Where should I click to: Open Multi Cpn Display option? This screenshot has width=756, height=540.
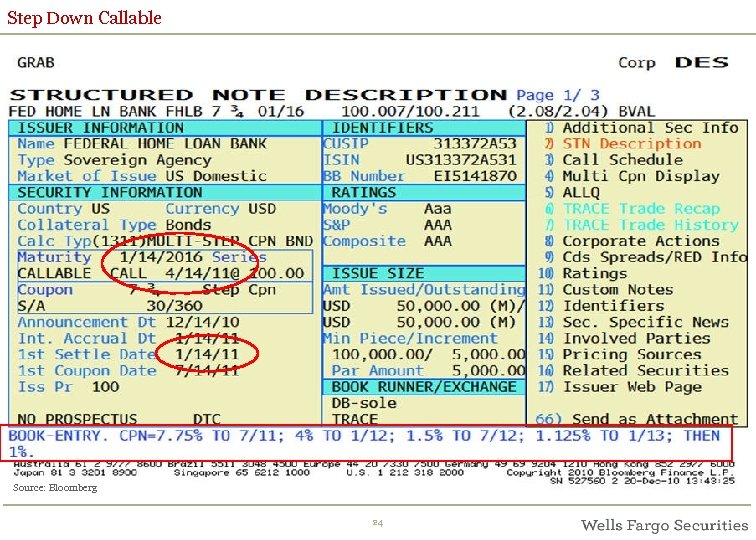click(632, 176)
